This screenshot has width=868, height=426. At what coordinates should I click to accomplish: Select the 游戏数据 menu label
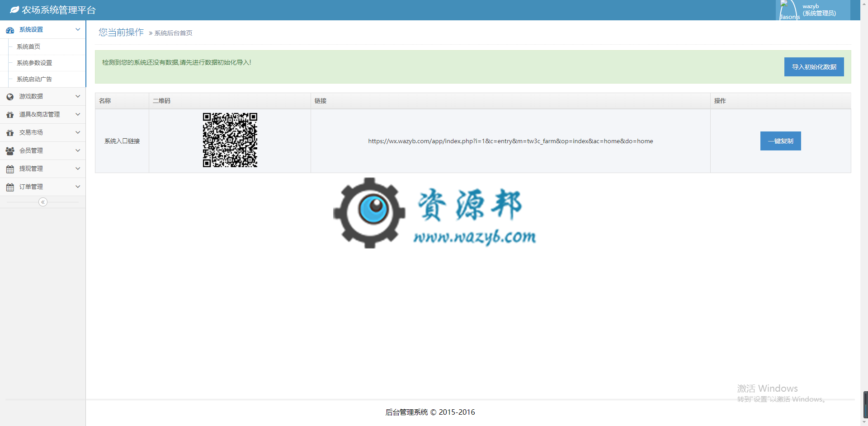[31, 96]
